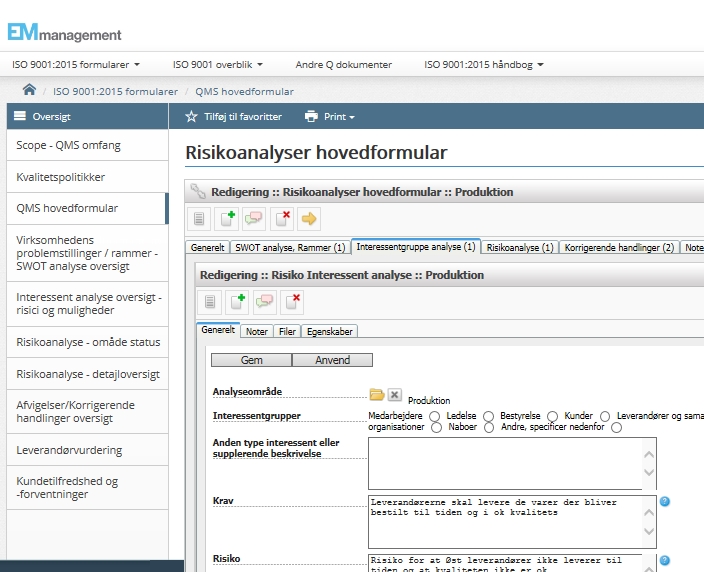Click the yellow forward arrow icon
The height and width of the screenshot is (572, 704).
point(309,219)
